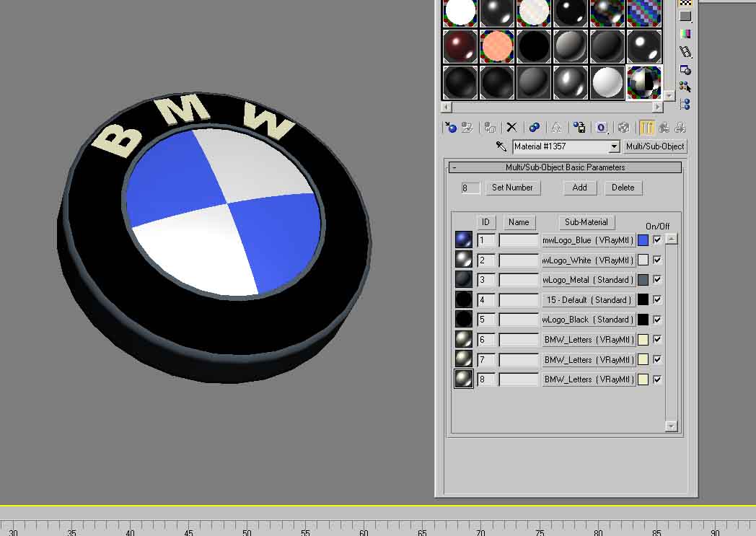
Task: Open the mwLogo_Blue (VRayMtl) sub-material
Action: (x=588, y=240)
